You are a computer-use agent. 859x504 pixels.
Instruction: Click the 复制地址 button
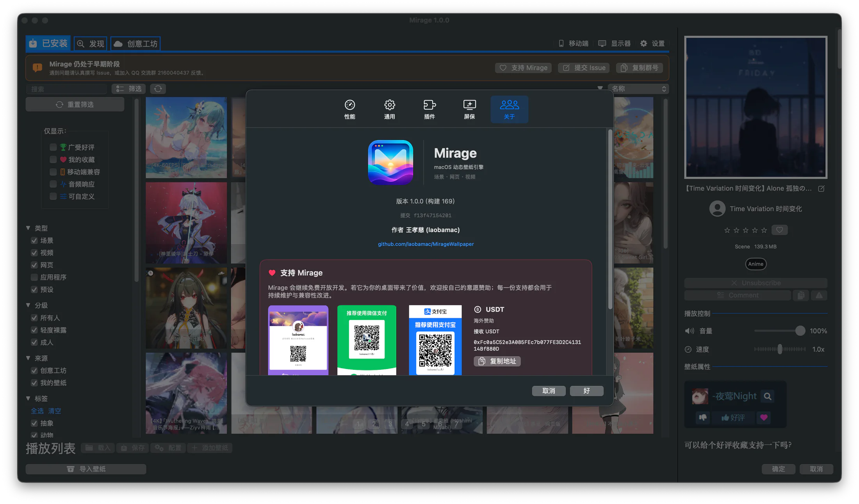(497, 361)
